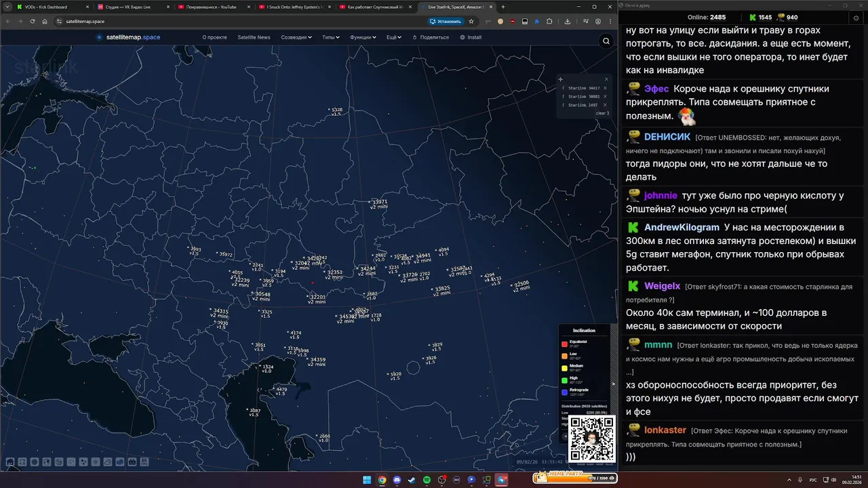Toggle the stars icon in map toolbar
The image size is (868, 488).
point(83,462)
